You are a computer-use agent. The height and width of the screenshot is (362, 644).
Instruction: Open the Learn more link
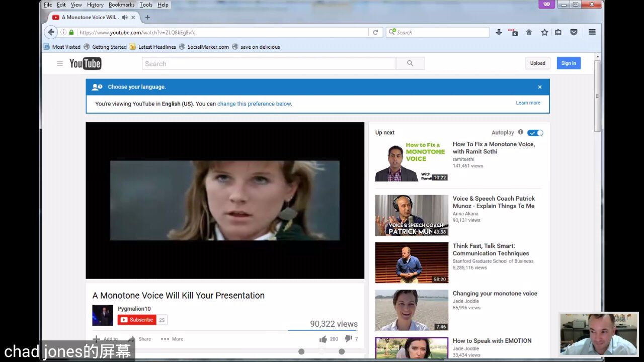(528, 103)
